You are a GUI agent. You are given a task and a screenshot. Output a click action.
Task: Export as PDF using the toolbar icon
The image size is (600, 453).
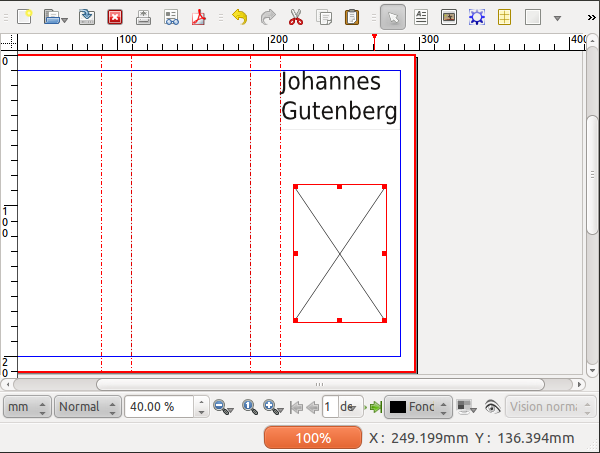tap(200, 17)
